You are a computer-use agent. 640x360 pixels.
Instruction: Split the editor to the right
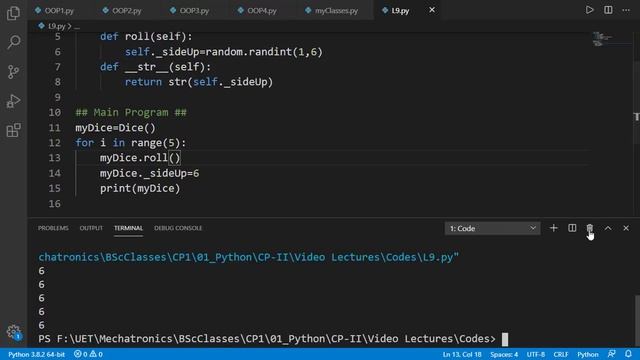(x=608, y=10)
